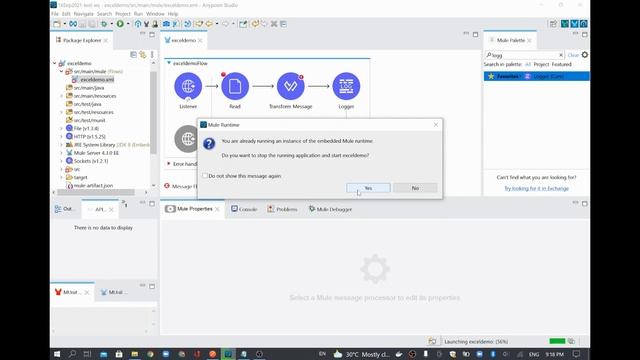Click the Mule Palette search field

pyautogui.click(x=524, y=55)
